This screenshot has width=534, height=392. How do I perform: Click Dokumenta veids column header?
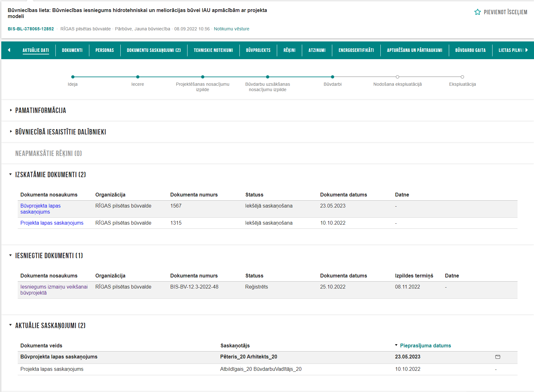click(x=41, y=345)
